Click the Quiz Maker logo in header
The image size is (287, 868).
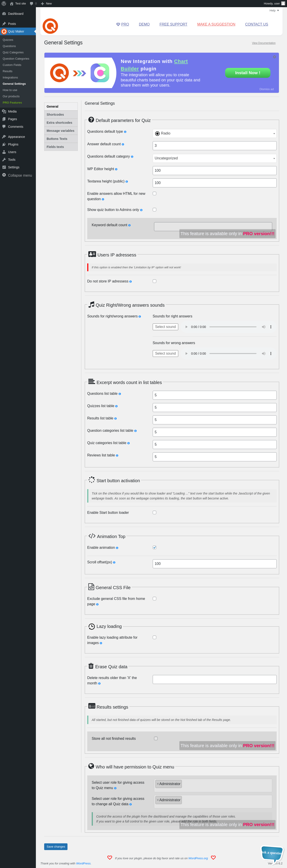(50, 26)
